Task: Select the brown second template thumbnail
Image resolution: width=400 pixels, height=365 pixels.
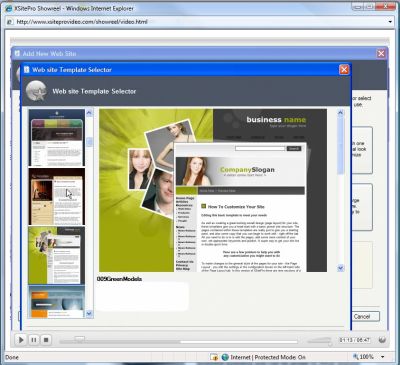Action: click(57, 196)
